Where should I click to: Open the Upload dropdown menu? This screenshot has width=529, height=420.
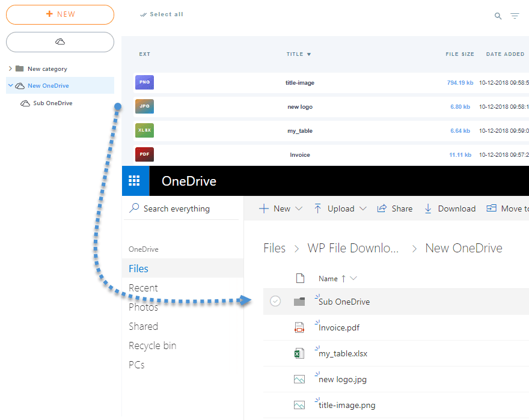pos(340,208)
